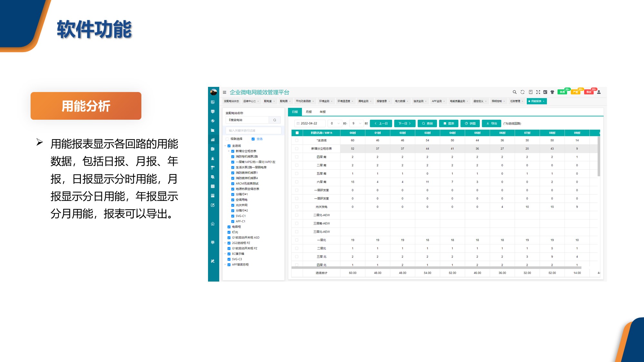Switch to the 月报 tab
Screen dimensions: 644x362
click(309, 112)
